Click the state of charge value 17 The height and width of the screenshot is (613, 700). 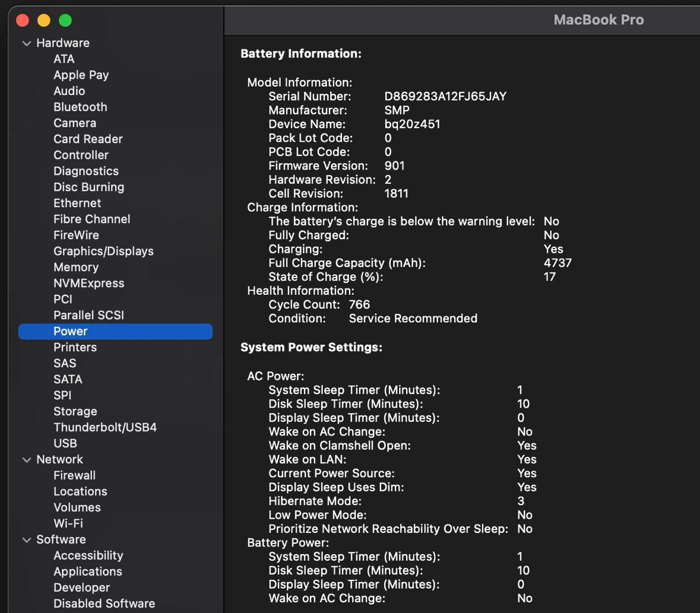click(550, 277)
